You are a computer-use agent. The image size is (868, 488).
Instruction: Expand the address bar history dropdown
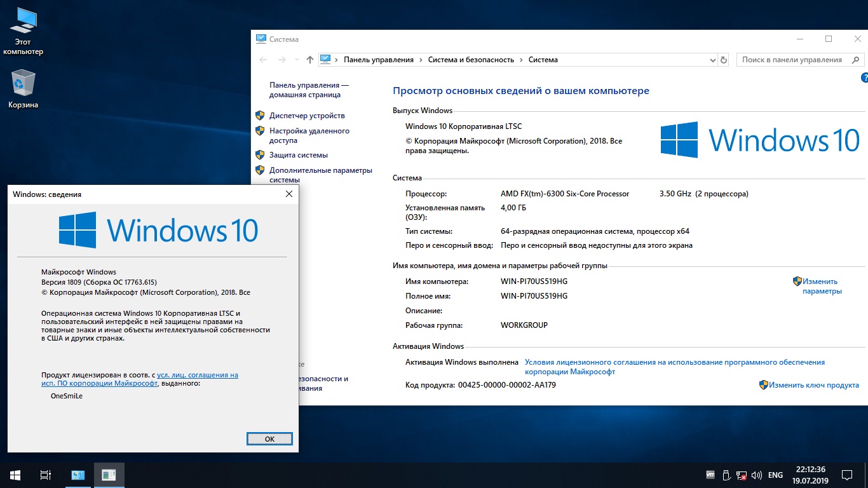(x=712, y=60)
